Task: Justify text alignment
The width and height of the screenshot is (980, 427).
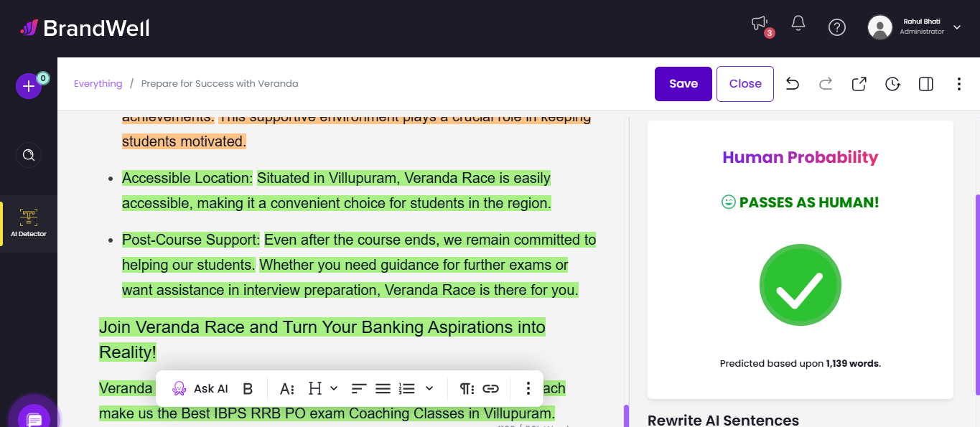Action: (383, 388)
